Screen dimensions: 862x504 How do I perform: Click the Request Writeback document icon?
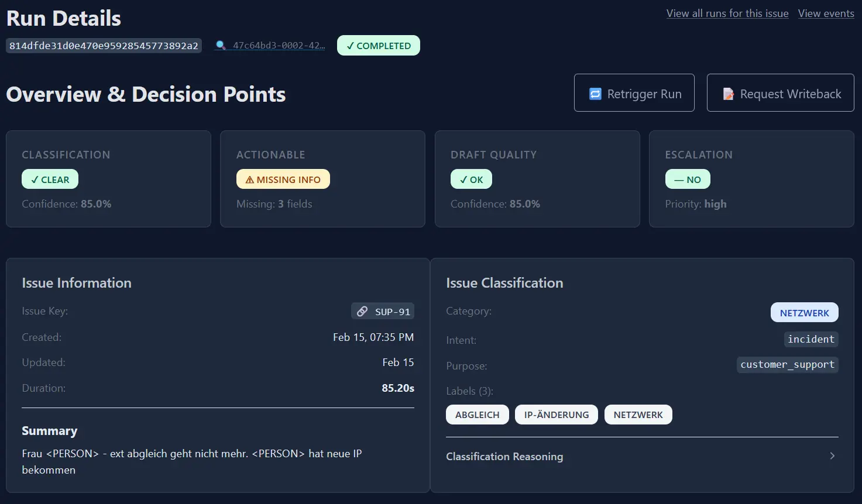tap(728, 94)
